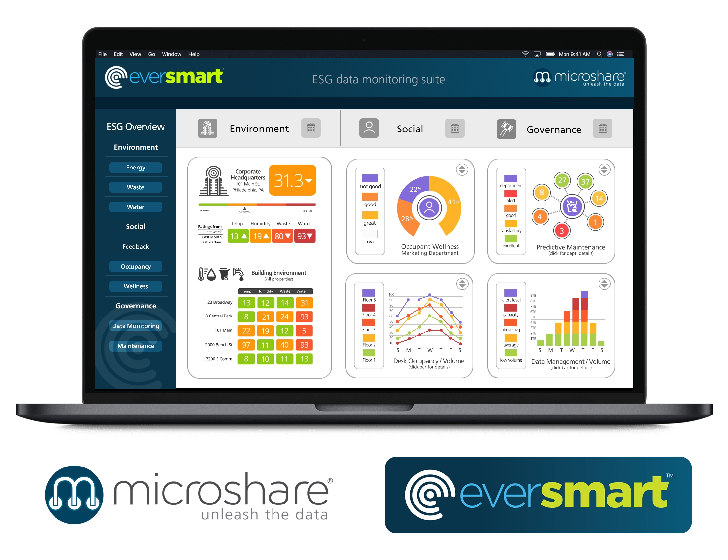Toggle the Maintenance sidebar navigation item

(x=135, y=345)
